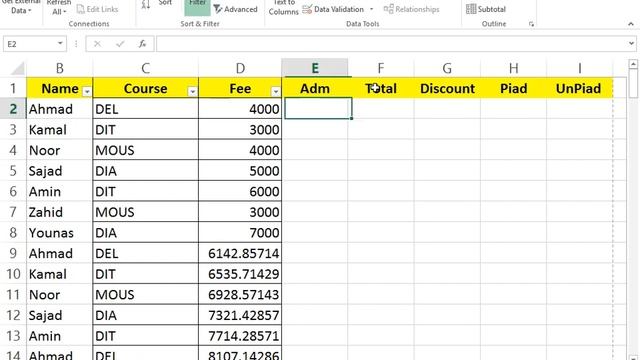
Task: Open Data Validation tool
Action: point(333,9)
